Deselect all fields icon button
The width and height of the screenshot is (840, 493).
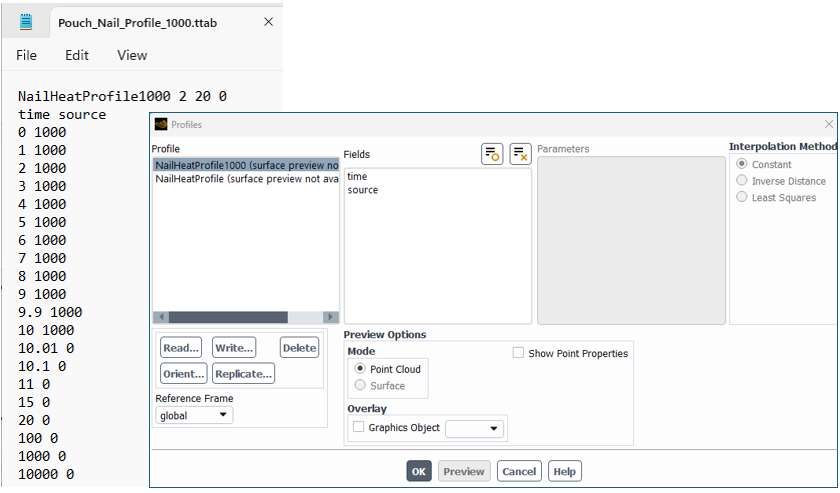click(x=520, y=154)
